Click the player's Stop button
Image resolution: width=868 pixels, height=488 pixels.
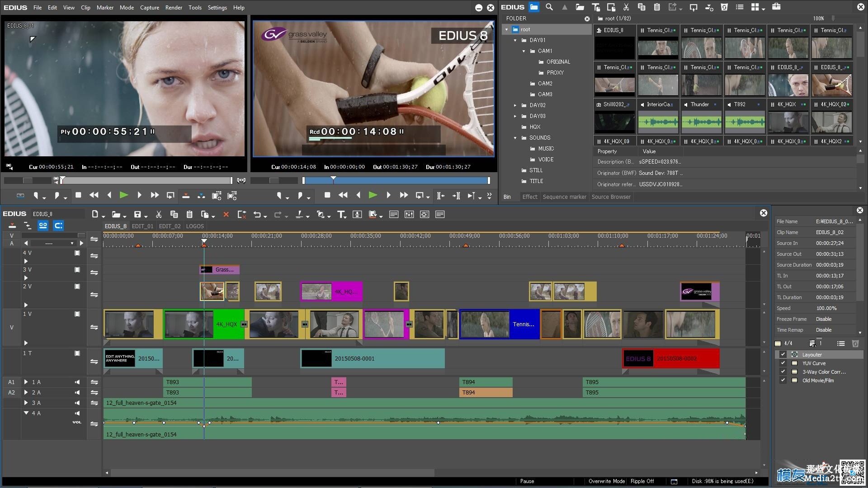(x=78, y=195)
